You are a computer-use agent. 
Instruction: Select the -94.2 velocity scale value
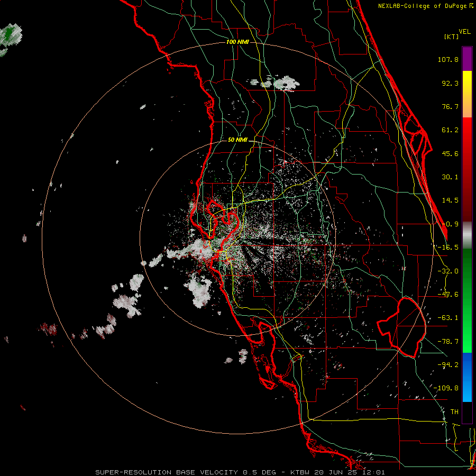tap(448, 365)
